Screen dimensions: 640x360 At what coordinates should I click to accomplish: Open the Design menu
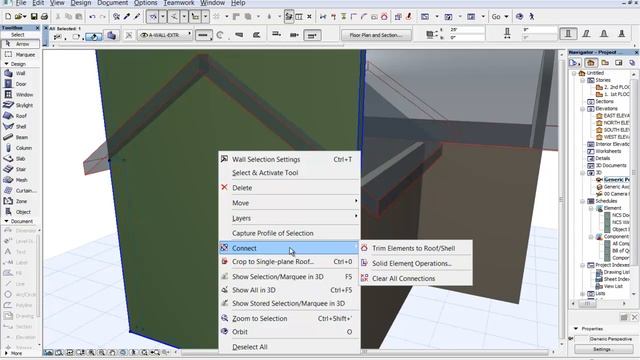(81, 3)
